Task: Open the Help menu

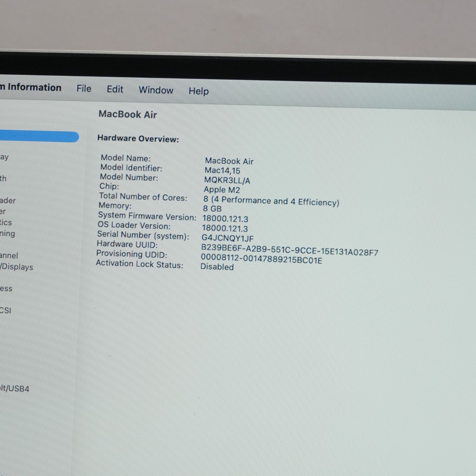Action: click(199, 91)
